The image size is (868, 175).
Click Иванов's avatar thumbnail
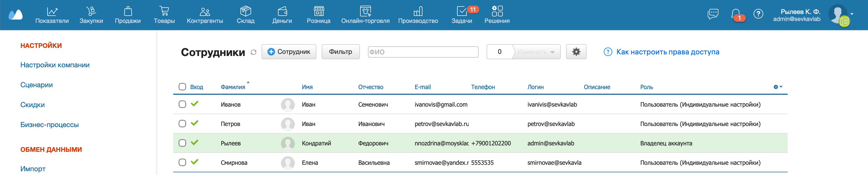(288, 105)
